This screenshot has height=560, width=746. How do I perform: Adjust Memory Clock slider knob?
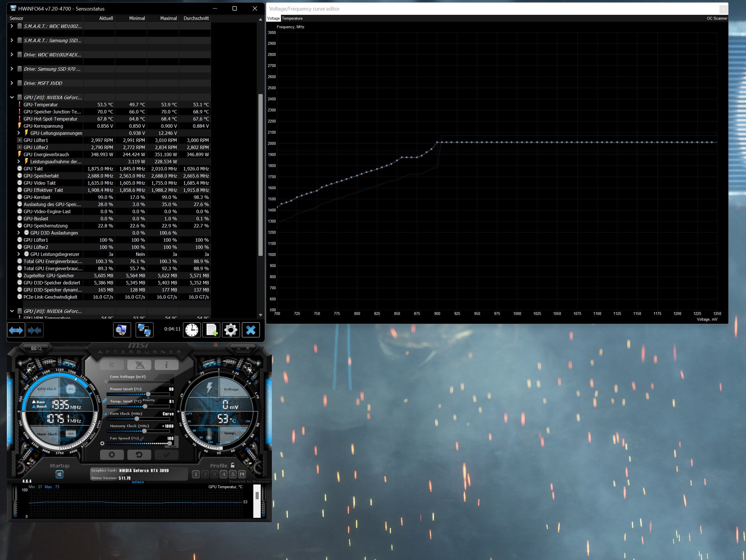[144, 431]
